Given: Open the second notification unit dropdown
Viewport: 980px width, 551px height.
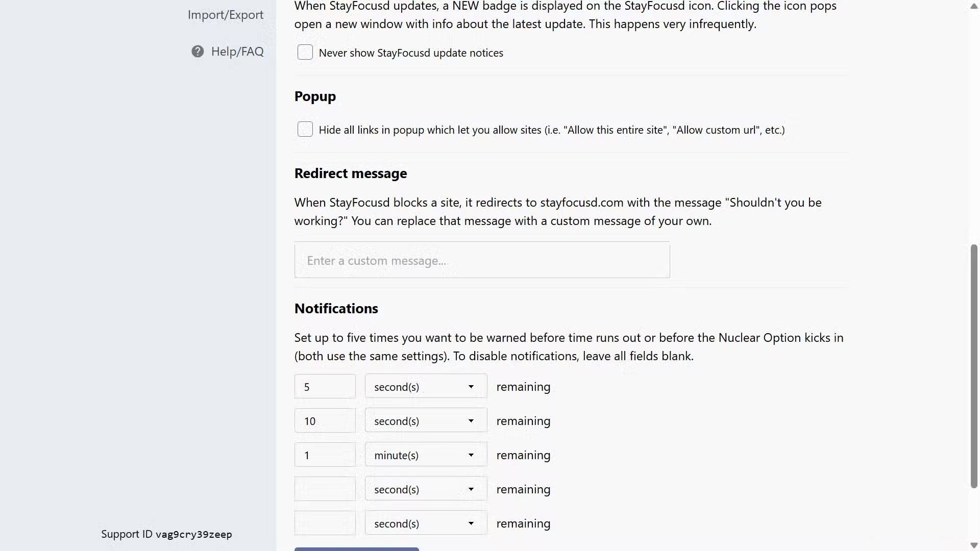Looking at the screenshot, I should [x=426, y=421].
